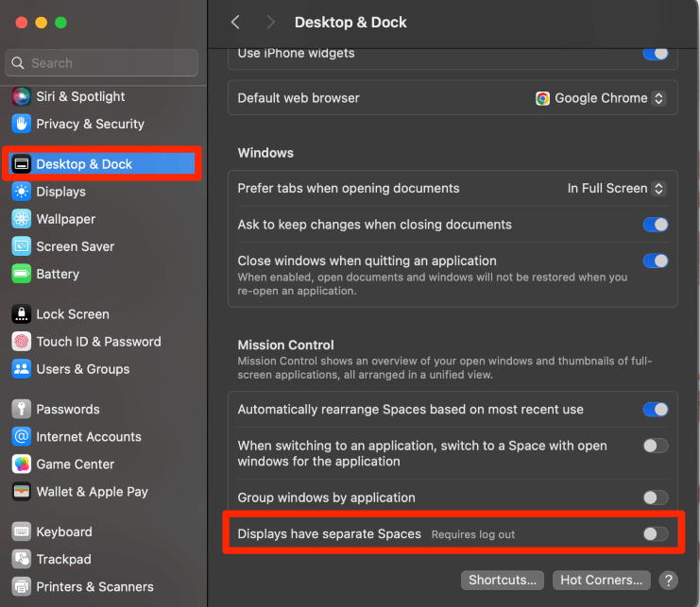The image size is (700, 607).
Task: Turn off Close windows when quitting application
Action: (x=655, y=261)
